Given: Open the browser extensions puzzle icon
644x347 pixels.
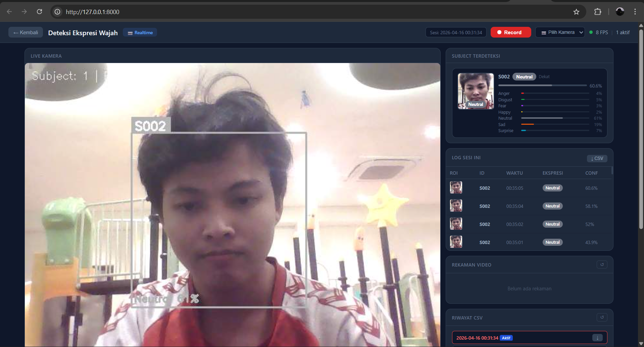Looking at the screenshot, I should click(598, 12).
